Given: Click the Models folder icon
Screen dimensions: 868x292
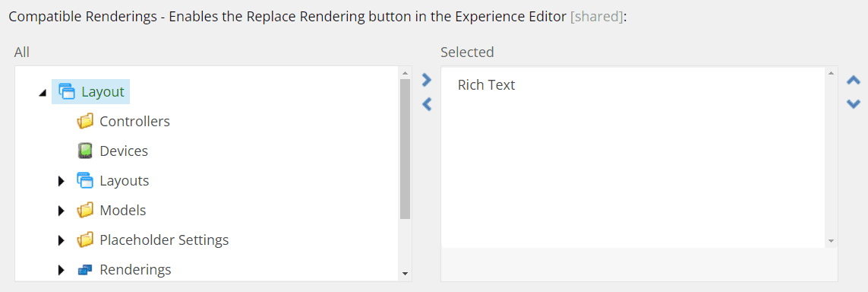Looking at the screenshot, I should point(85,211).
